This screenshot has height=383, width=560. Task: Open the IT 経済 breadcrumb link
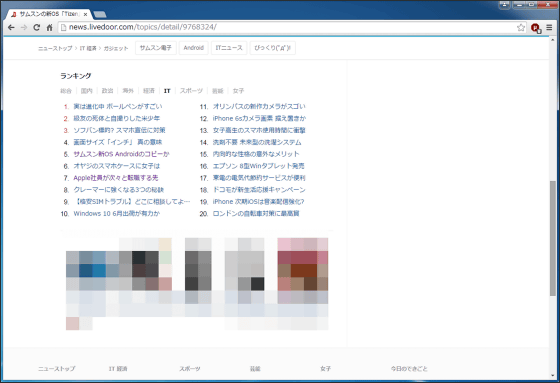pyautogui.click(x=88, y=48)
